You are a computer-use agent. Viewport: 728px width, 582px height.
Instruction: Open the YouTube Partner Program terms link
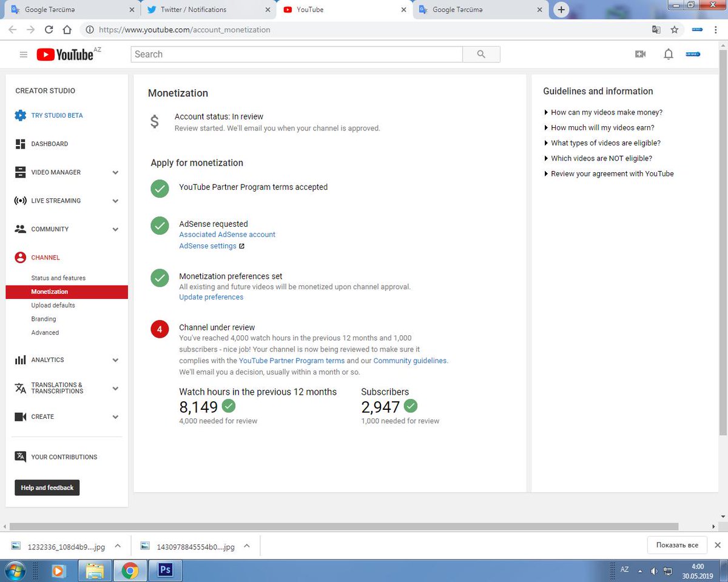[292, 361]
